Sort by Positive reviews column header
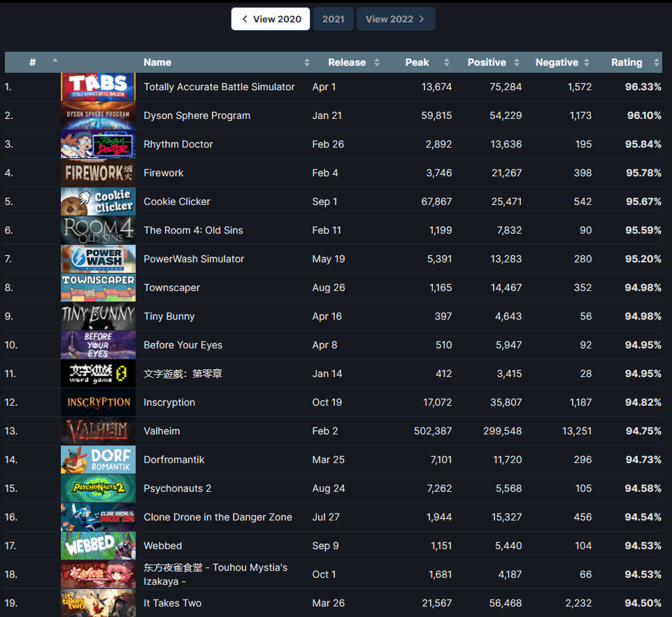Image resolution: width=672 pixels, height=617 pixels. 487,62
